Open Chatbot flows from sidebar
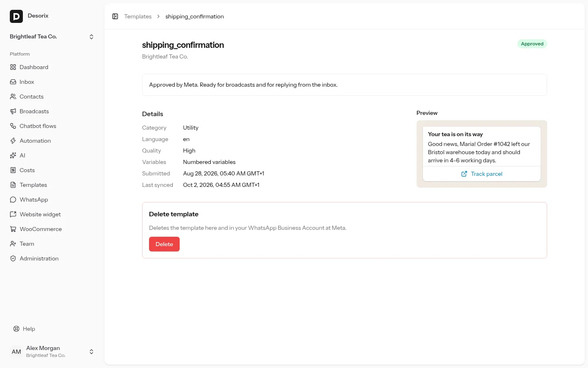 click(x=52, y=126)
